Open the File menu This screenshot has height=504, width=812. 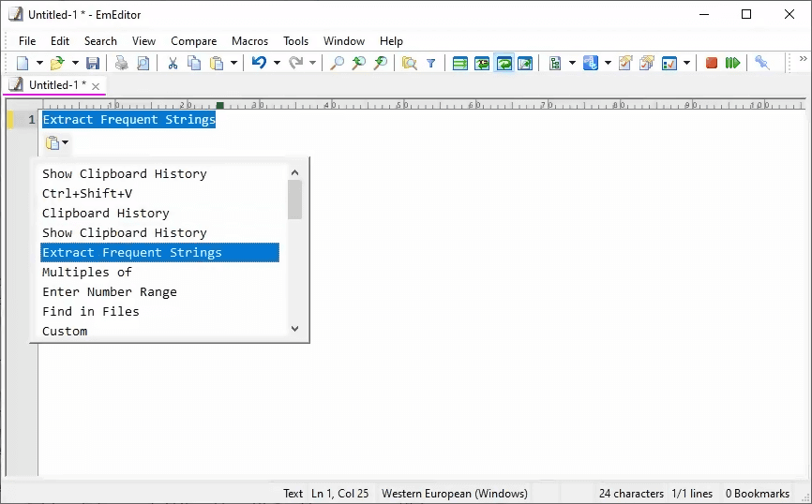27,41
